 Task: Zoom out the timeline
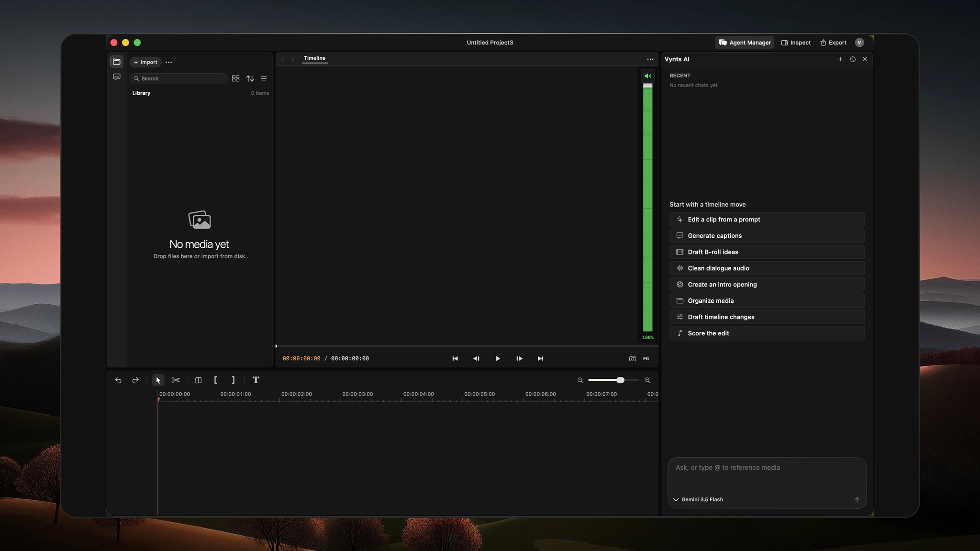pyautogui.click(x=580, y=380)
